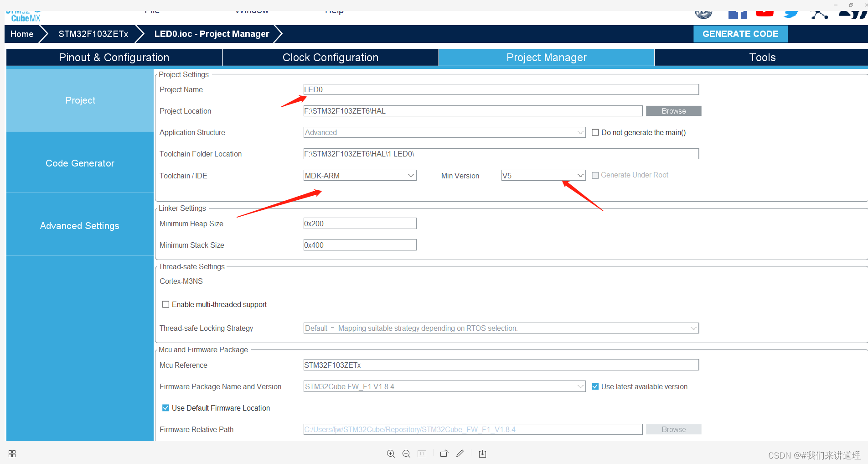Click the Minimum Stack Size field
The image size is (868, 464).
pyautogui.click(x=360, y=245)
